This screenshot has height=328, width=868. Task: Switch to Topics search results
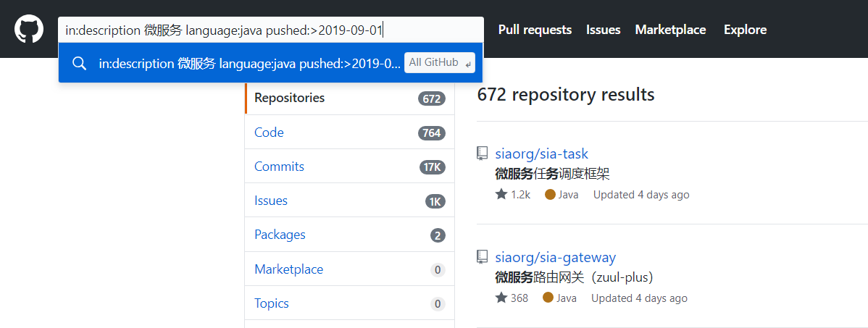click(x=350, y=303)
